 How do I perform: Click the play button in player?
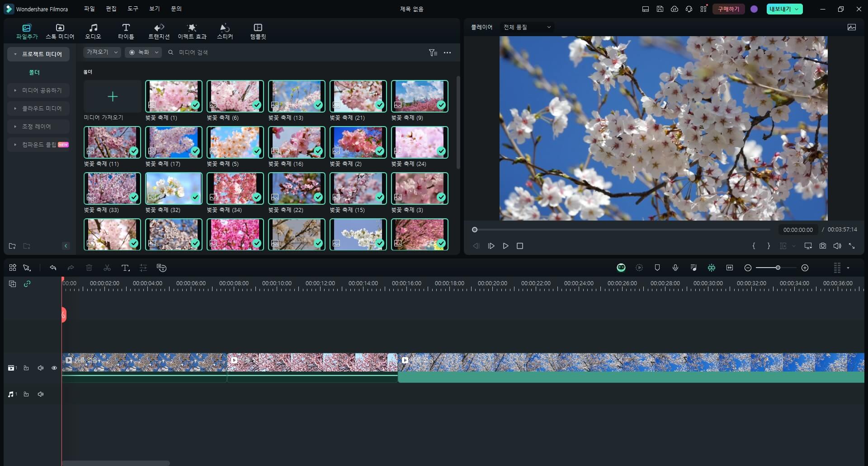pos(505,246)
